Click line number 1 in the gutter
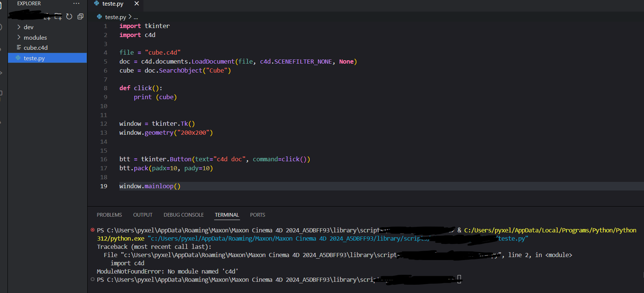The image size is (644, 293). tap(106, 26)
